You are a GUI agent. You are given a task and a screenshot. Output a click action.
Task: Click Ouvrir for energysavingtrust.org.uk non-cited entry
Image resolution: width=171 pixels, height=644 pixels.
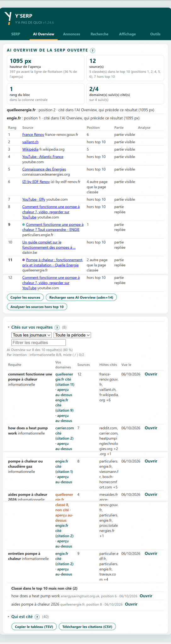[146, 596]
